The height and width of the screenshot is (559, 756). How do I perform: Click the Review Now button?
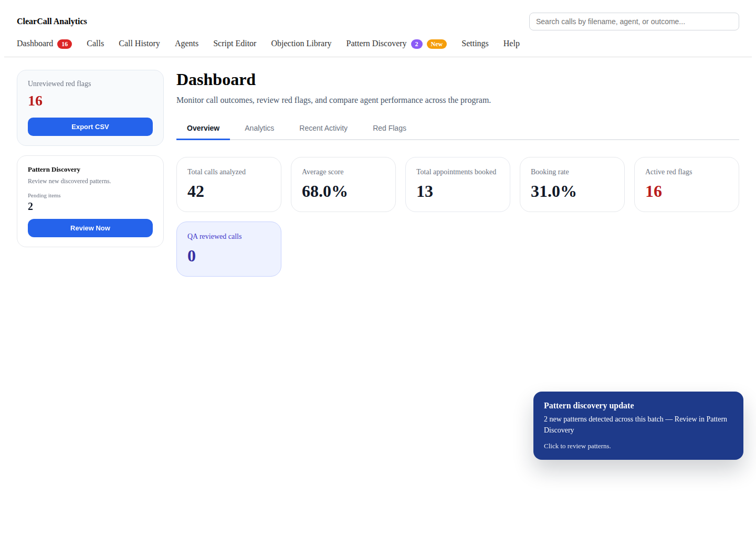[x=90, y=228]
